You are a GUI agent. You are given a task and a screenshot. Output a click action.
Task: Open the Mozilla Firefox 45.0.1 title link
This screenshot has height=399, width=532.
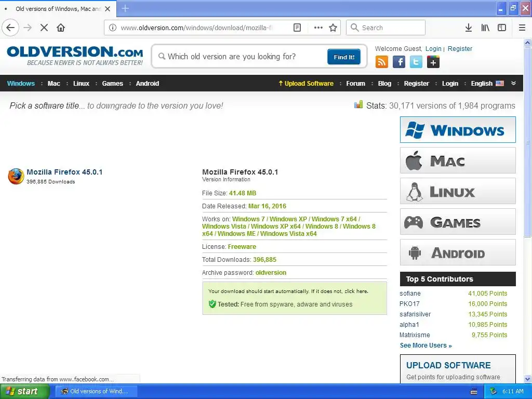click(x=64, y=172)
